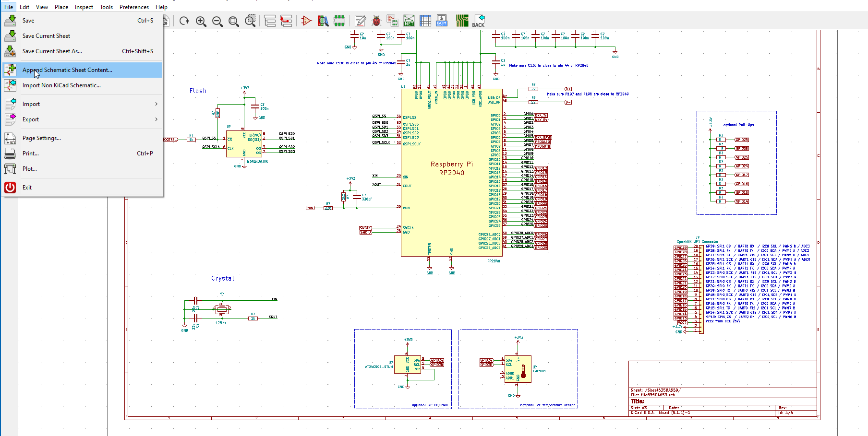The width and height of the screenshot is (868, 436).
Task: Click the OpenKNX UP1 Connector label
Action: tap(698, 242)
